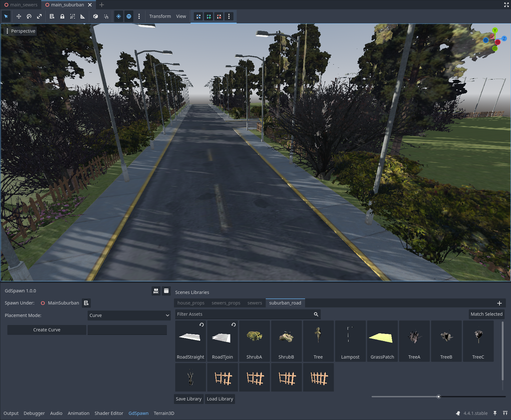
Task: Toggle distraction-free mode
Action: [x=507, y=5]
